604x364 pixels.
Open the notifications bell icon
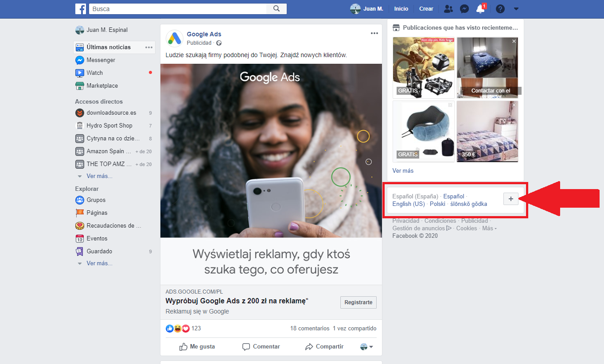point(480,9)
